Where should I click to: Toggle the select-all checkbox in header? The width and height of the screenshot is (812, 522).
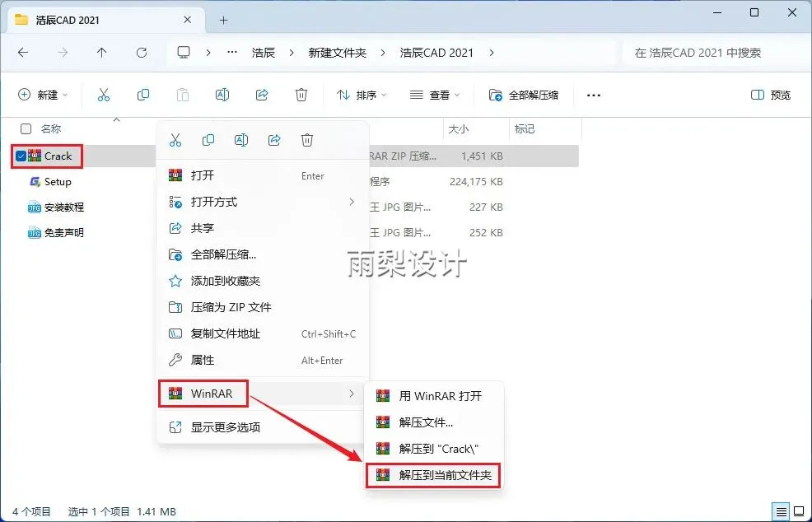pos(26,129)
